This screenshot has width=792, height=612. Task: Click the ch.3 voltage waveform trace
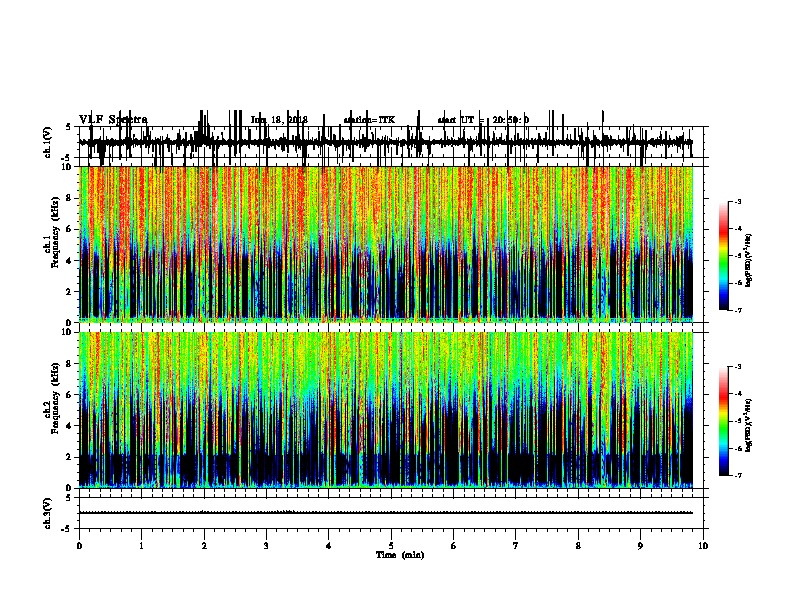pyautogui.click(x=386, y=513)
